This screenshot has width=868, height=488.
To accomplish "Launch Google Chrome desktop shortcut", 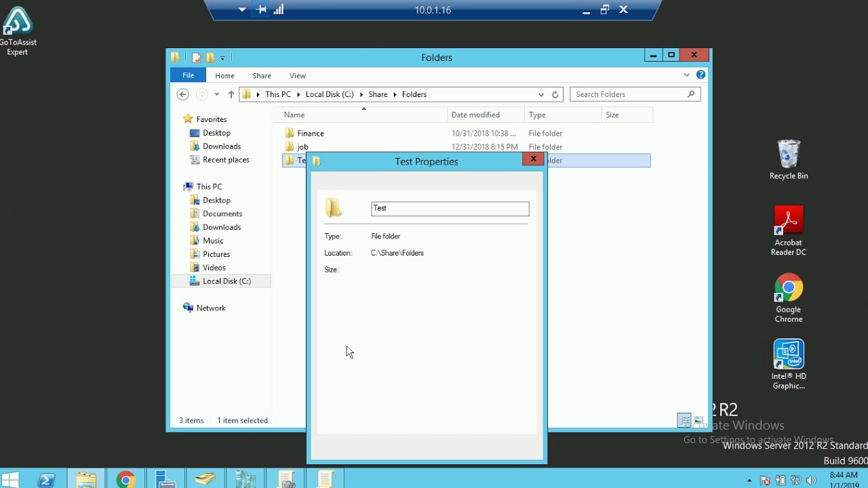I will pos(789,298).
